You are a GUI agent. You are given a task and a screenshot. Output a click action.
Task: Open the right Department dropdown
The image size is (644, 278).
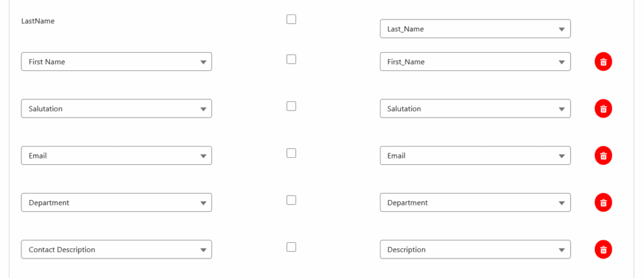pyautogui.click(x=475, y=203)
